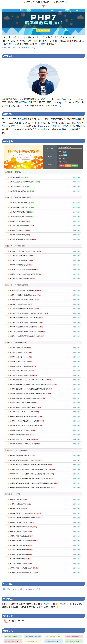Click the icon beside 第 3 章 PHP7的新特性

pos(6,246)
